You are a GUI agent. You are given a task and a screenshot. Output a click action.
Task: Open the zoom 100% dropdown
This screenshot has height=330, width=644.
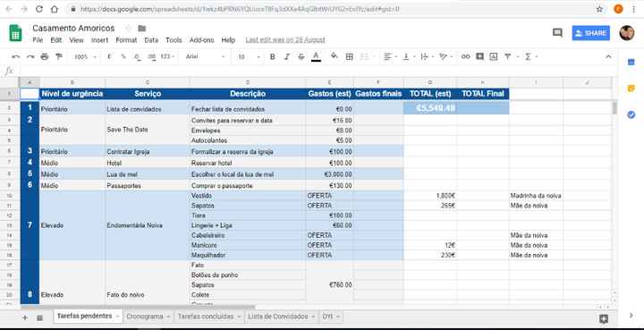point(86,56)
